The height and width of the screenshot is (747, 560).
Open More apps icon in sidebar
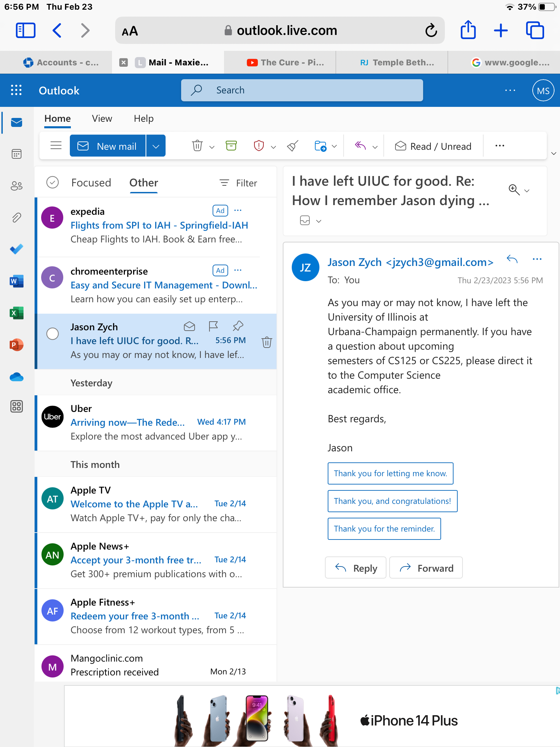17,406
